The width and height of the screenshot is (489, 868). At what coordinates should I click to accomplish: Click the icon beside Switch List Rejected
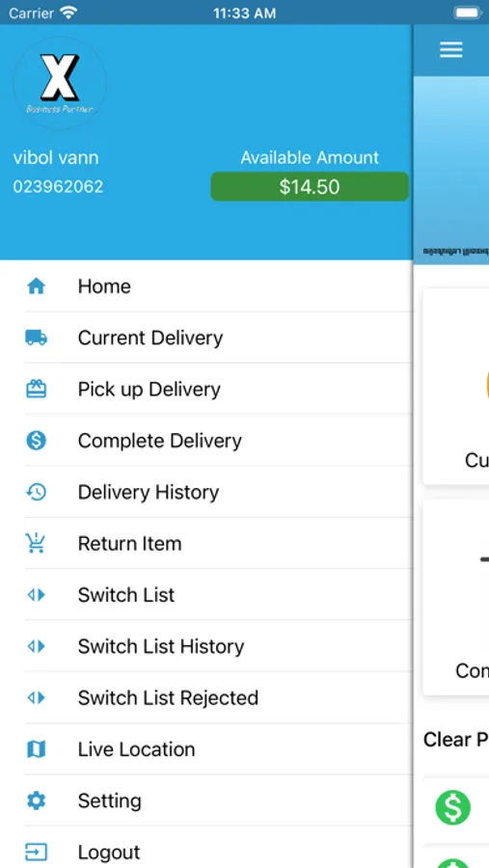[37, 698]
